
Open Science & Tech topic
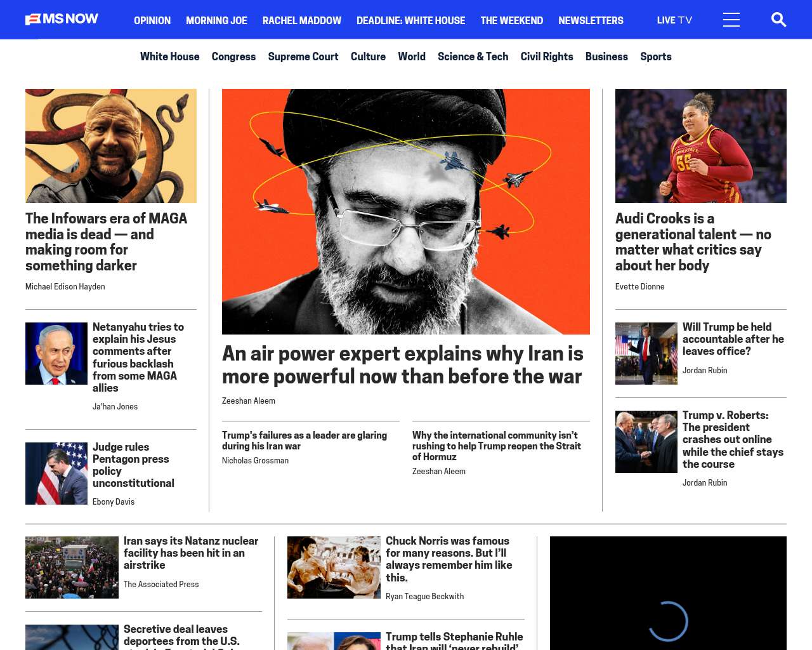[473, 56]
